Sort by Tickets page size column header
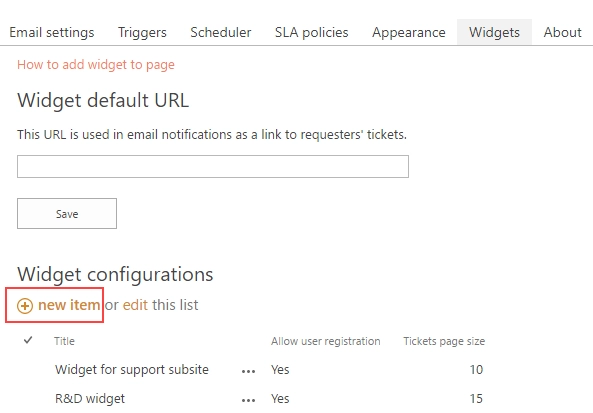This screenshot has height=413, width=593. point(444,341)
